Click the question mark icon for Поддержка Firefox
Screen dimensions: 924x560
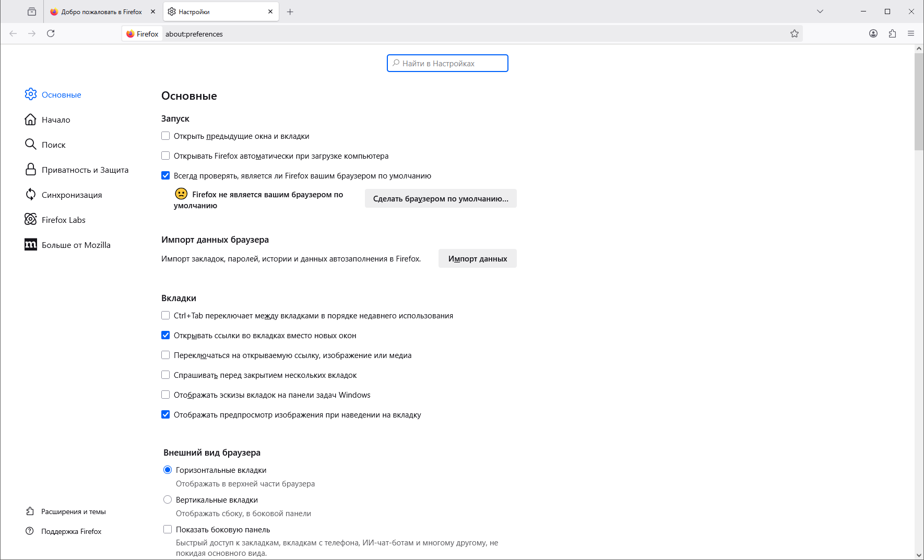pos(30,531)
